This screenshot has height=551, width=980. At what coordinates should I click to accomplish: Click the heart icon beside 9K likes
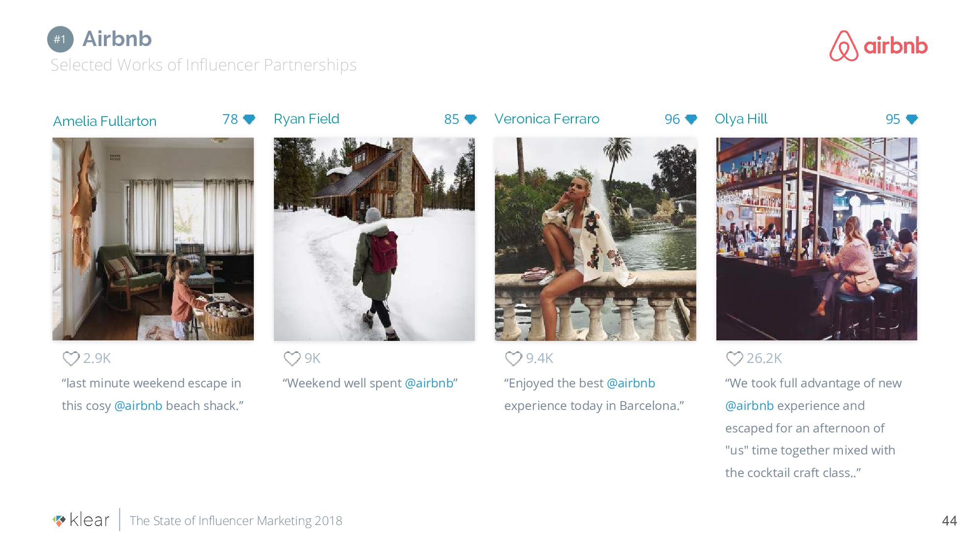point(292,359)
